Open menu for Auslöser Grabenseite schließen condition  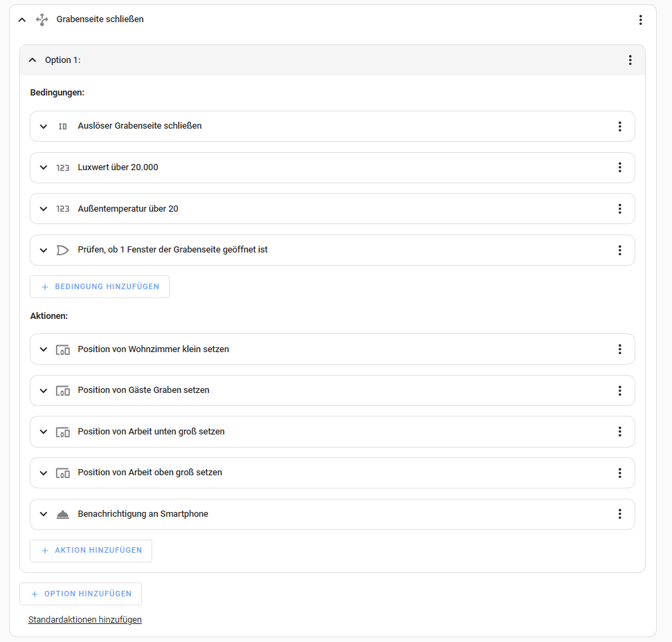(619, 126)
